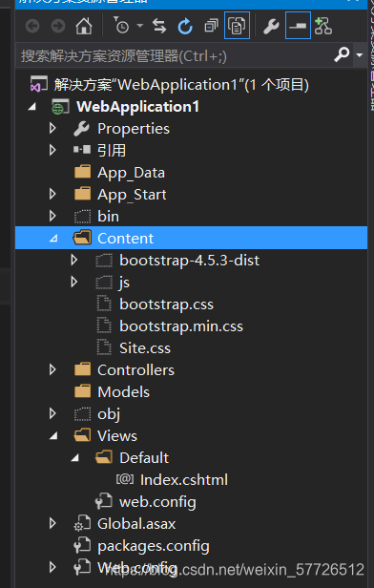Screen dimensions: 374x588
Task: Click the WebApplication1 globe project icon
Action: coord(60,107)
